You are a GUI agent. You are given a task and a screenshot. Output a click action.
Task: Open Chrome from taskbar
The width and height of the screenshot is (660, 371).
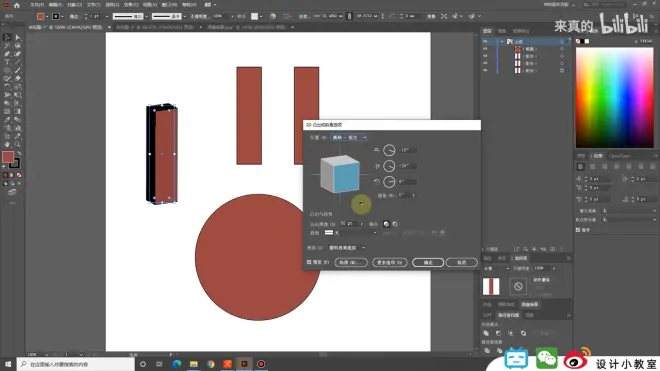(x=210, y=364)
